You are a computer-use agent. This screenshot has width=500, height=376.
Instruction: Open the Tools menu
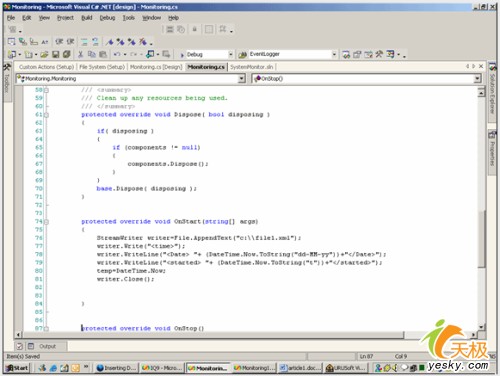click(x=129, y=18)
